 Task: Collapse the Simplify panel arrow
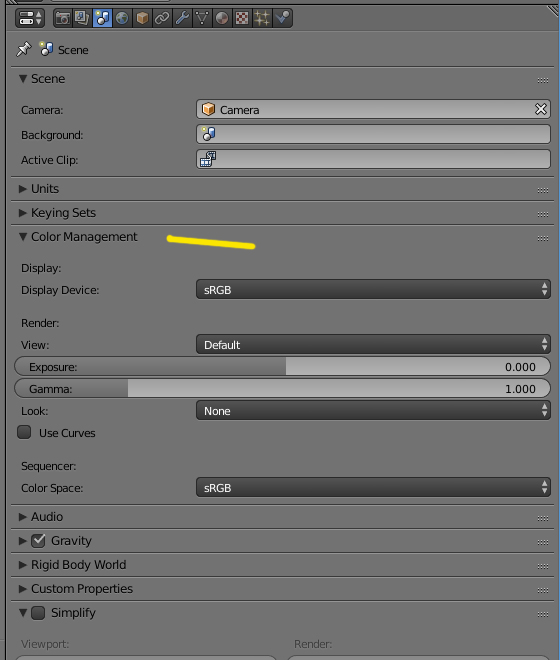click(23, 613)
